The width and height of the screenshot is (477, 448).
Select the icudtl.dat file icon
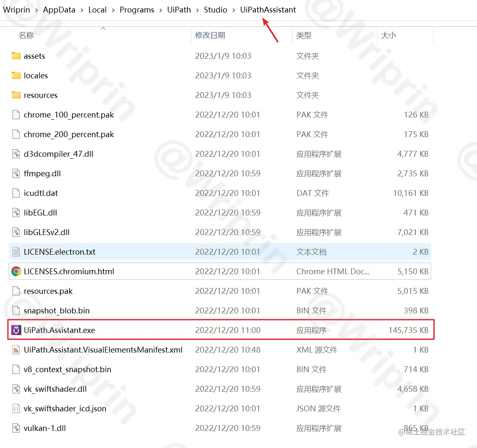[16, 193]
